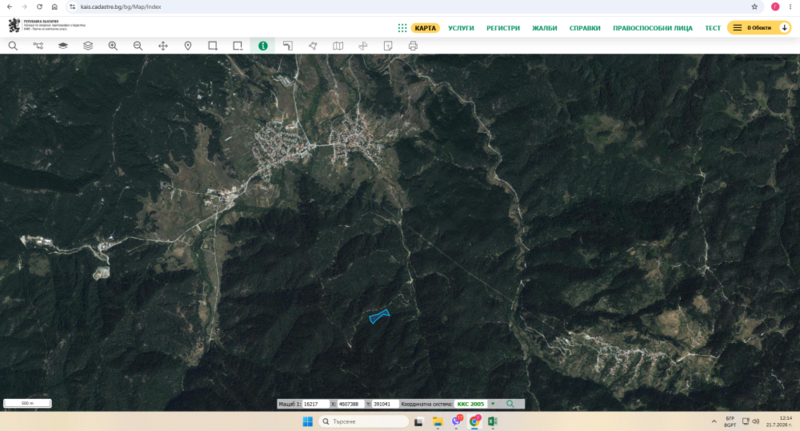The image size is (800, 431).
Task: Click the cross-shaped parcel icon in toolbar
Action: (x=363, y=46)
